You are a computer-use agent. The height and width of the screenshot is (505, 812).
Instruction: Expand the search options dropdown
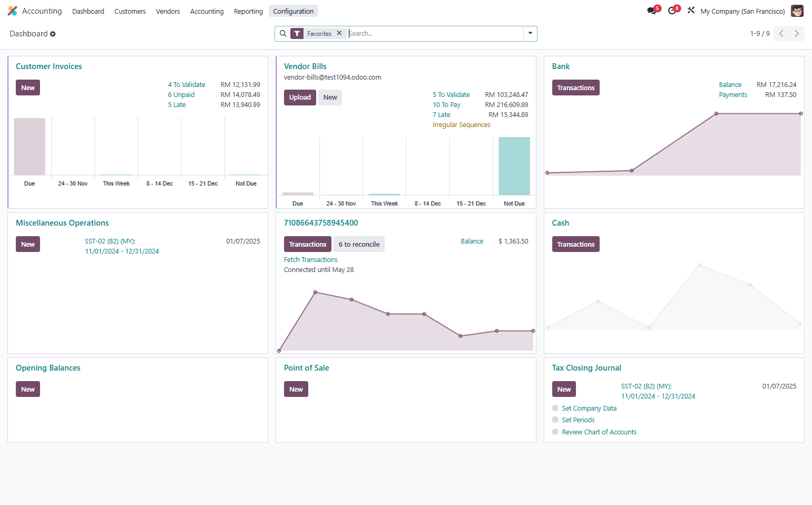pos(530,34)
